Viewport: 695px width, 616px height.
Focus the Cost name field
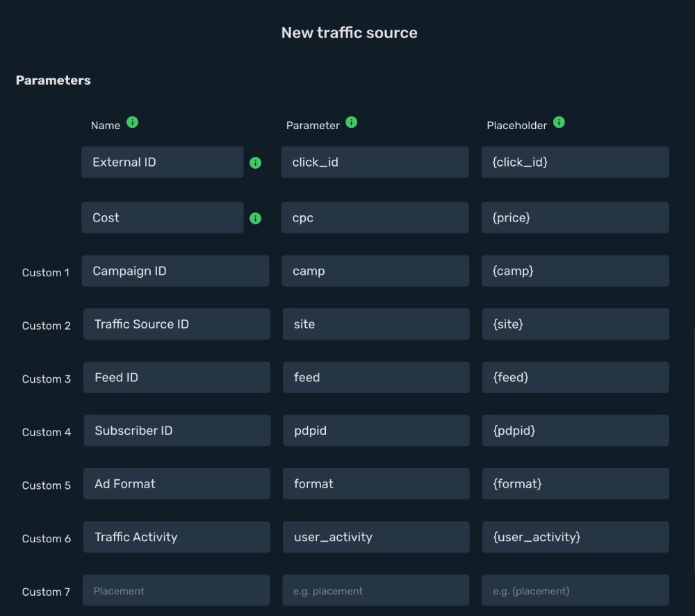[162, 218]
